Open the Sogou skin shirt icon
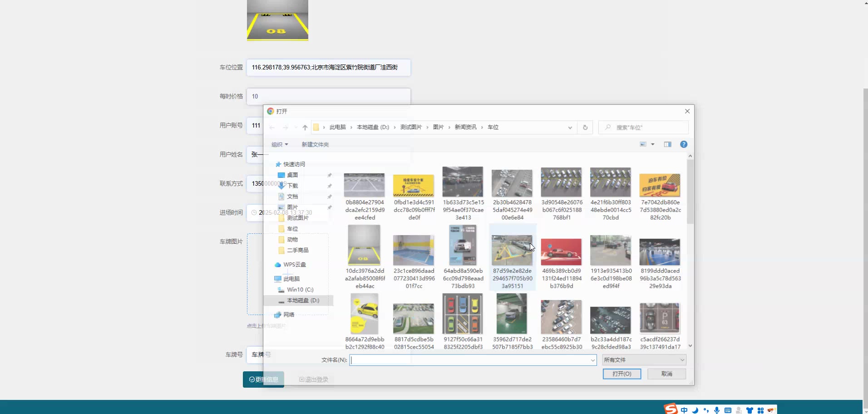The width and height of the screenshot is (868, 414). pyautogui.click(x=750, y=410)
